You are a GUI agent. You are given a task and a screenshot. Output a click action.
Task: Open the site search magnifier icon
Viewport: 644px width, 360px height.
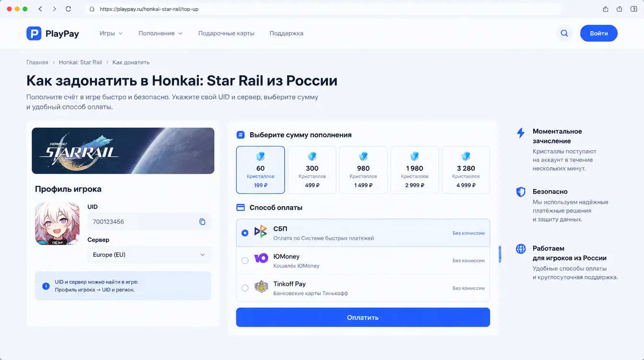click(x=564, y=34)
